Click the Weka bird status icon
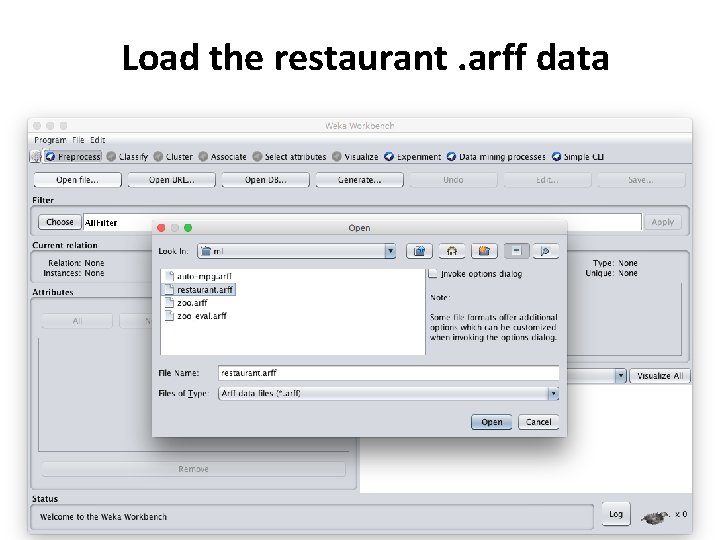Image resolution: width=720 pixels, height=540 pixels. 655,518
